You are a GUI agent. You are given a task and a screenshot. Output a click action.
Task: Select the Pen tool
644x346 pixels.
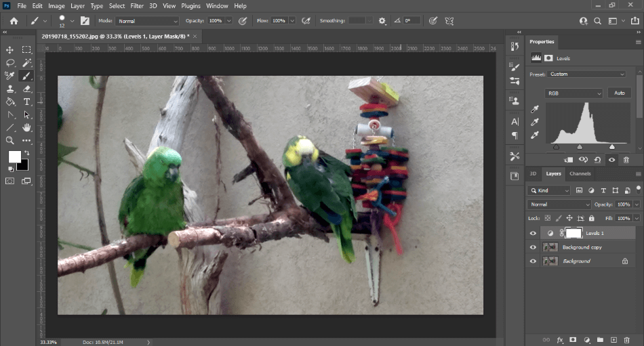tap(10, 115)
